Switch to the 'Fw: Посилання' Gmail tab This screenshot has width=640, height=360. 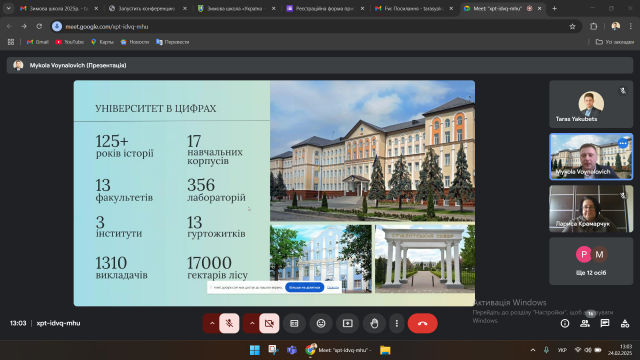coord(414,8)
